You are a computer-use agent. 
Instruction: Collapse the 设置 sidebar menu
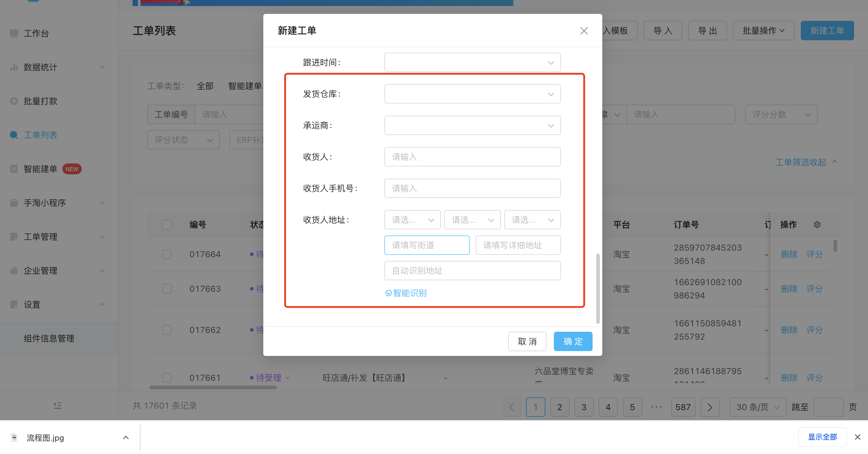[x=102, y=305]
